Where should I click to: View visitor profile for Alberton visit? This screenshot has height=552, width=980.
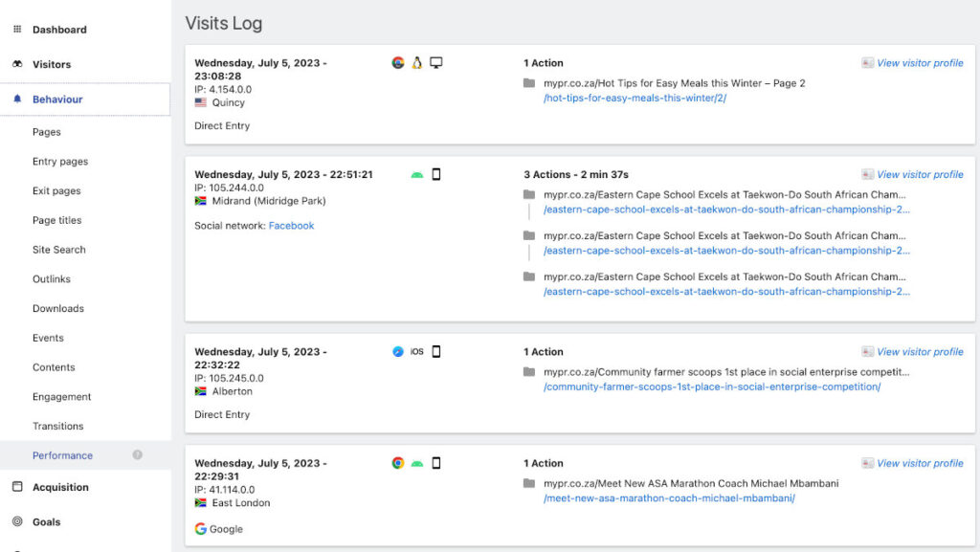pyautogui.click(x=920, y=351)
